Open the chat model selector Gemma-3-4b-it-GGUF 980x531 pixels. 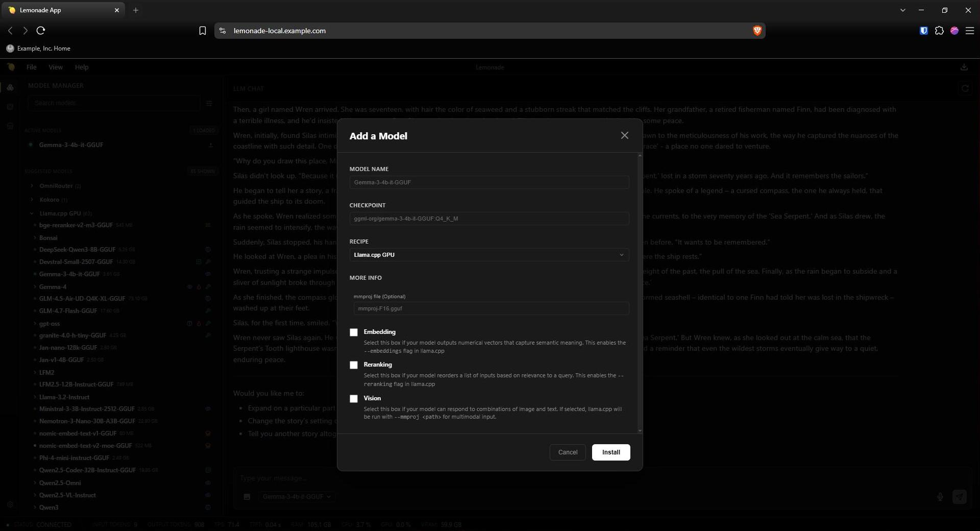tap(297, 497)
